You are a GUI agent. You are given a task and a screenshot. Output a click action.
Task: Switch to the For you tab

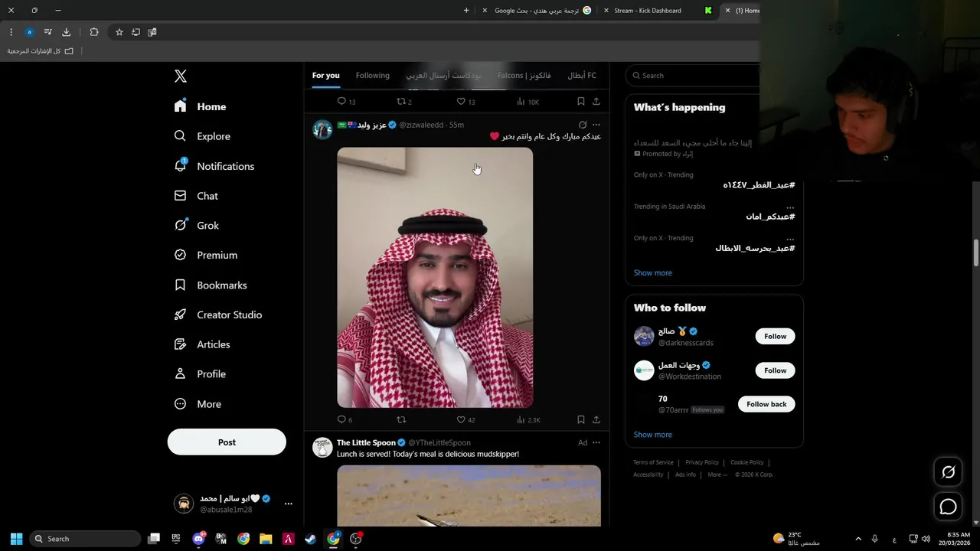pos(325,75)
